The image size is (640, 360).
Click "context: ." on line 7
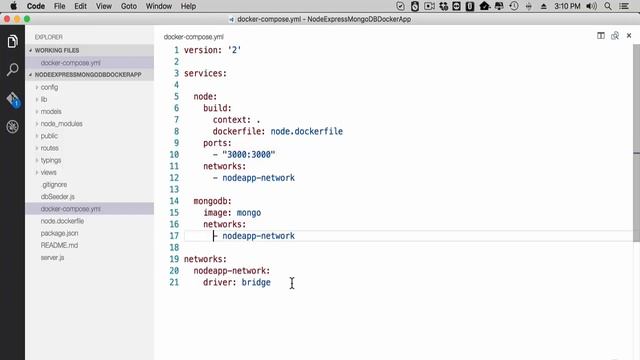(x=236, y=120)
